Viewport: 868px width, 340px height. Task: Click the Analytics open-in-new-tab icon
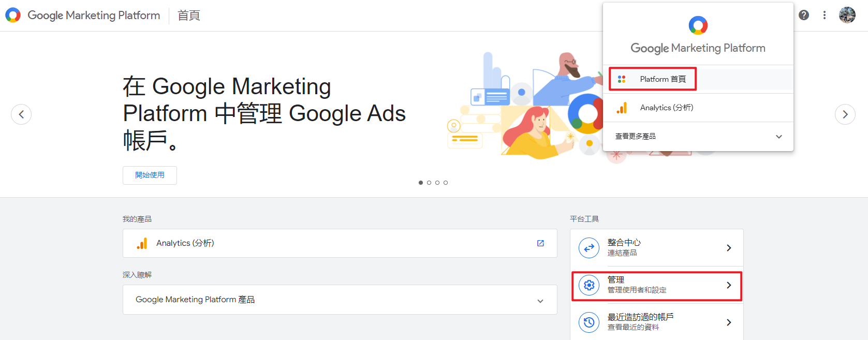click(x=540, y=243)
